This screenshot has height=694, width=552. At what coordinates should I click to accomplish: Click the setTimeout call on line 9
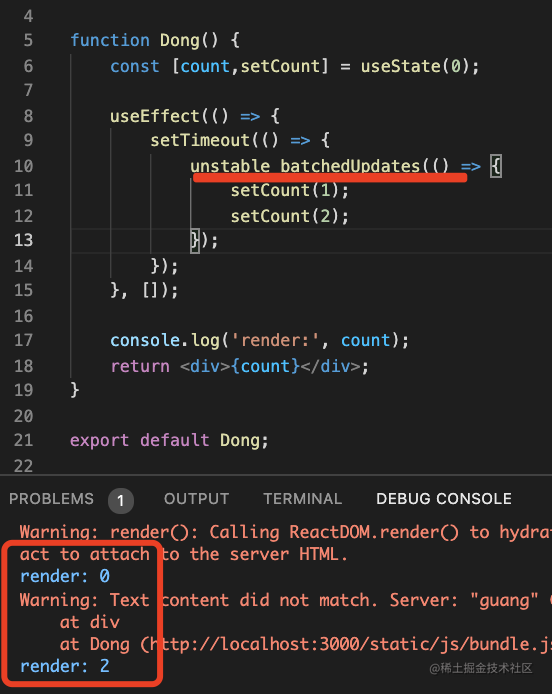(200, 141)
